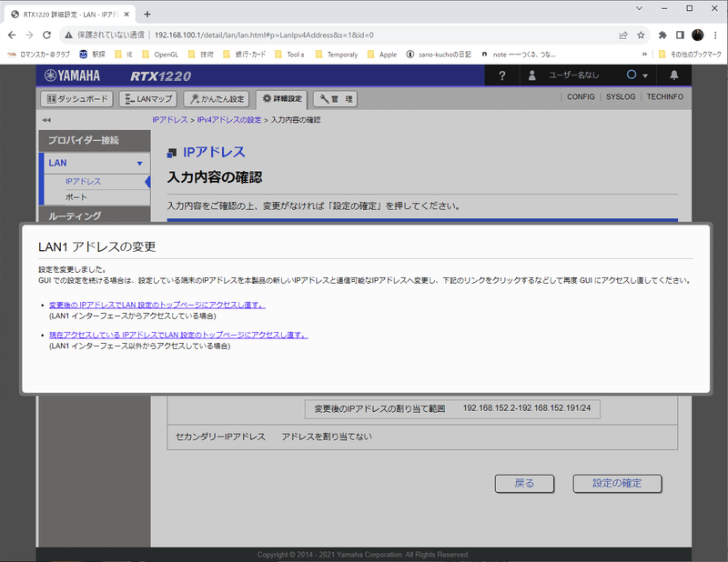Open the 銀行・カード bookmark folder
The width and height of the screenshot is (728, 562).
coord(244,55)
